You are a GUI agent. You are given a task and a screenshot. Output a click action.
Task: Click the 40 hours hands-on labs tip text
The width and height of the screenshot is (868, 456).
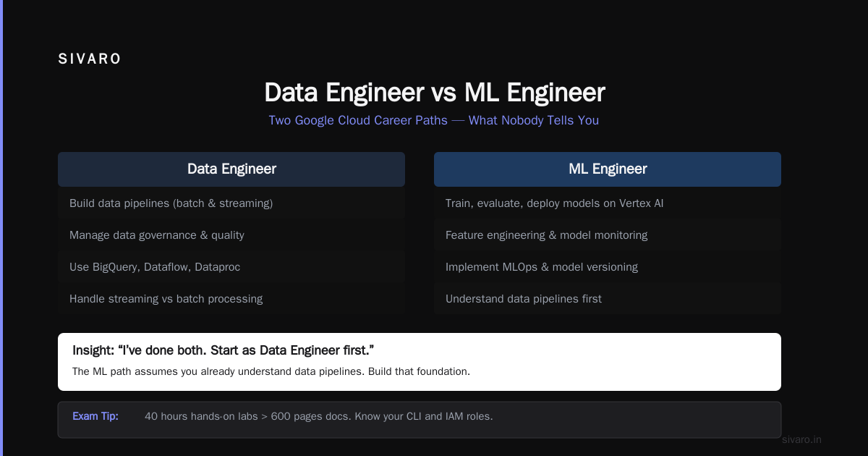[319, 416]
